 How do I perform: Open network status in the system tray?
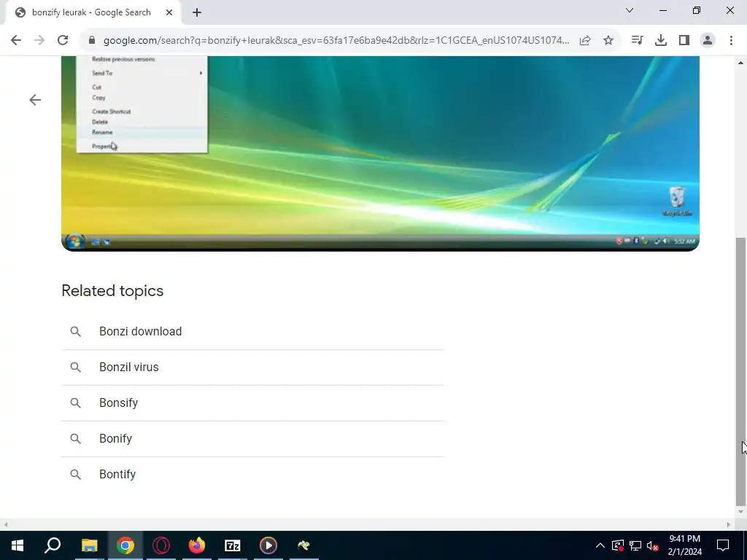coord(635,545)
